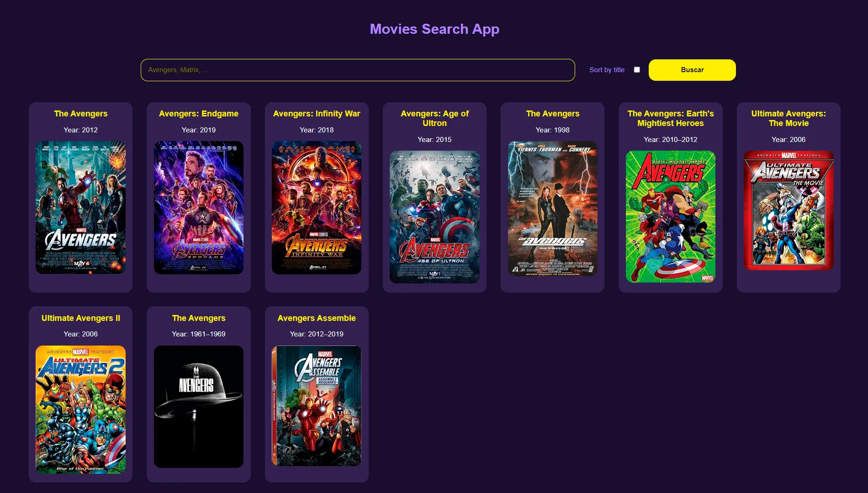Viewport: 868px width, 493px height.
Task: Click the Year: 2012–2019 text
Action: pyautogui.click(x=317, y=334)
